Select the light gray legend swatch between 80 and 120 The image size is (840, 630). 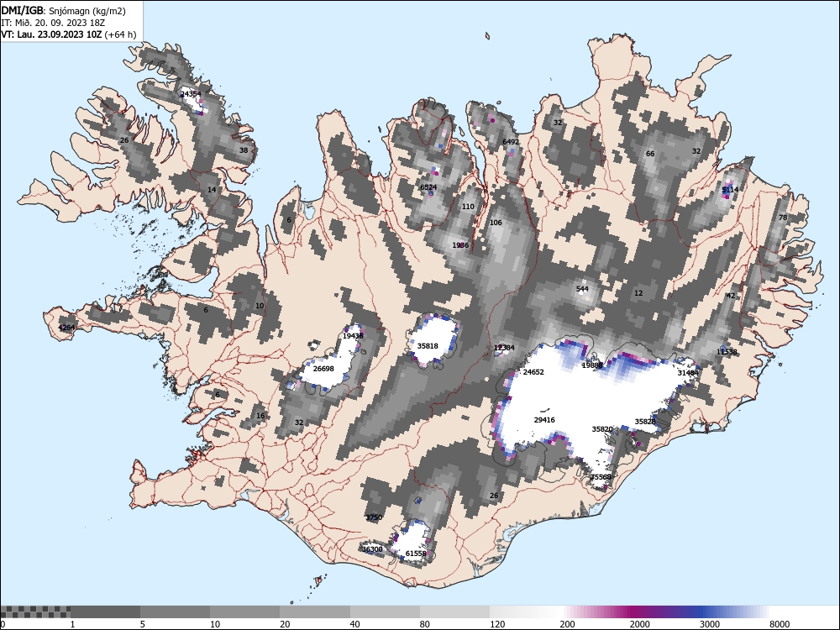454,612
